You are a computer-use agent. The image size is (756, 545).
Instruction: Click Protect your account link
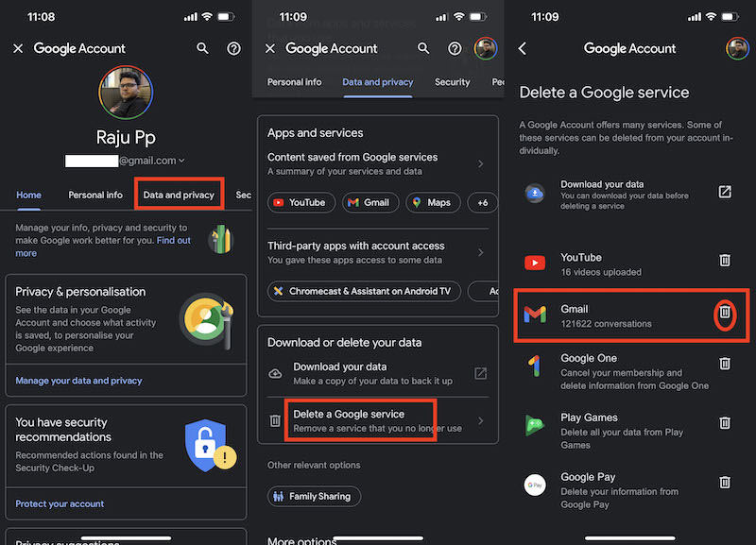(x=60, y=503)
